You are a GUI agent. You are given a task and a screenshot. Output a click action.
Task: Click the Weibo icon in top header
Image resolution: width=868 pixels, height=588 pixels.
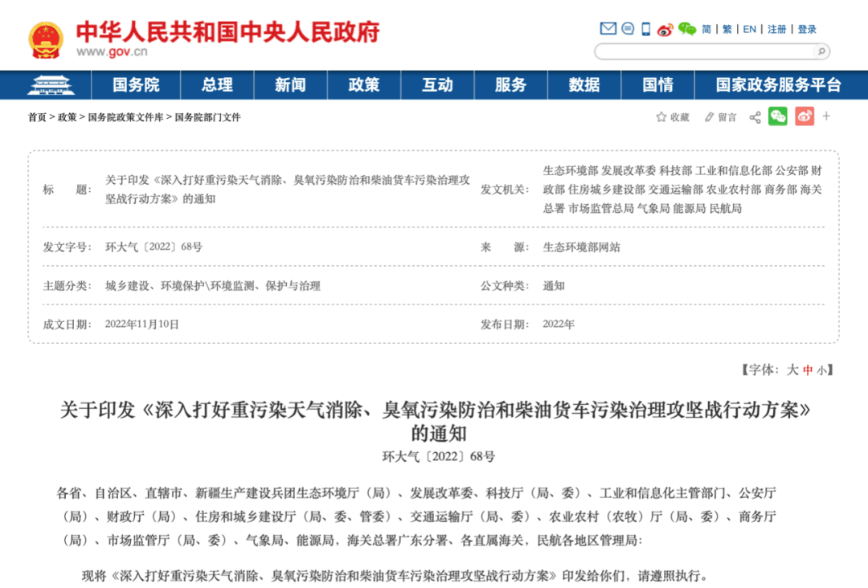pyautogui.click(x=665, y=30)
